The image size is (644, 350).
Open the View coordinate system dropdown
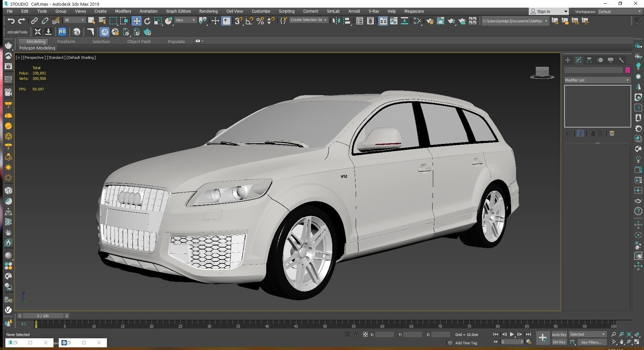point(185,20)
